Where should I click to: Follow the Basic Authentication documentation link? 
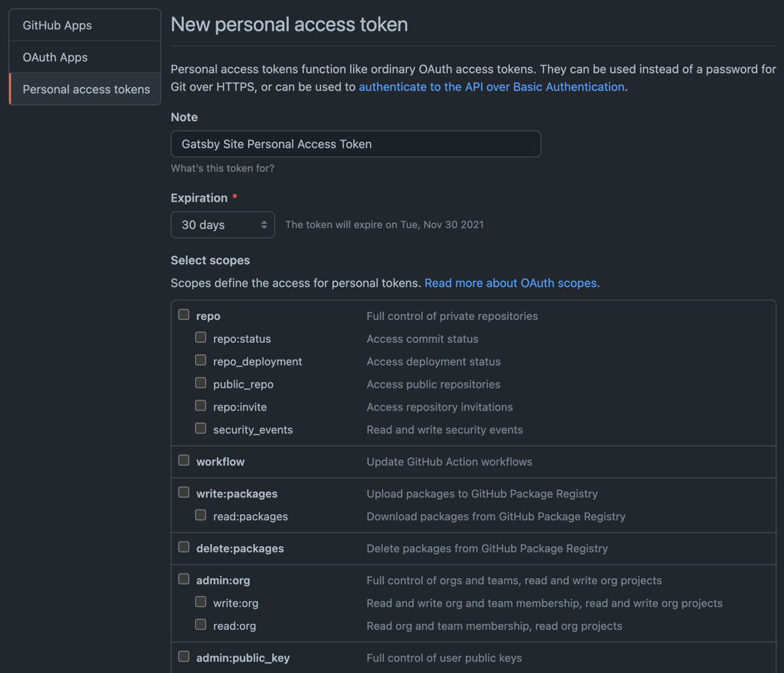(491, 86)
